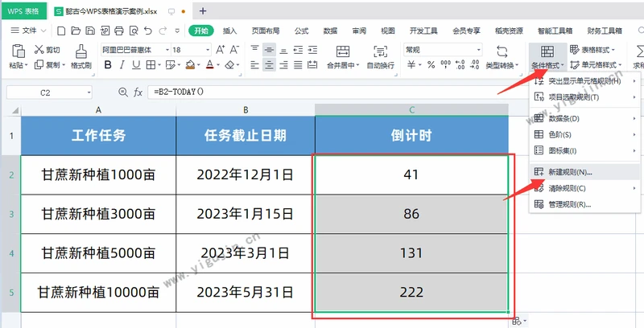Align cell text to top
The image size is (644, 328).
point(254,50)
